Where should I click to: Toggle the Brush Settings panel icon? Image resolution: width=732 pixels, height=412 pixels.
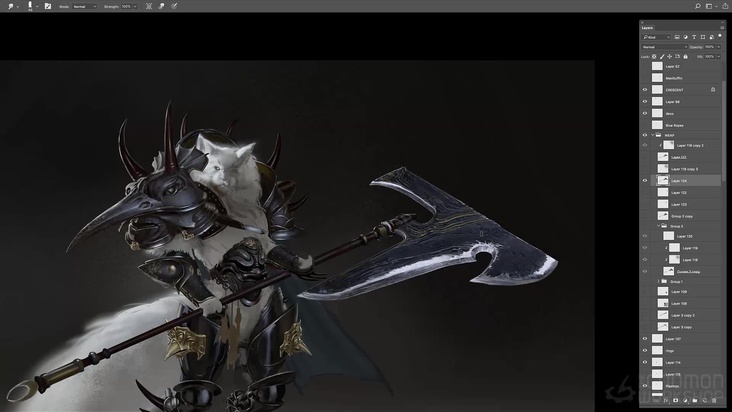point(48,6)
